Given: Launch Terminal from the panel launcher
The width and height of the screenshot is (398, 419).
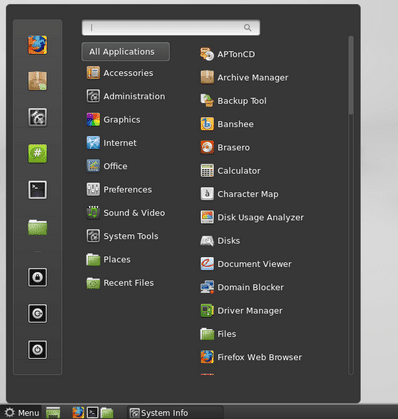Looking at the screenshot, I should 92,413.
